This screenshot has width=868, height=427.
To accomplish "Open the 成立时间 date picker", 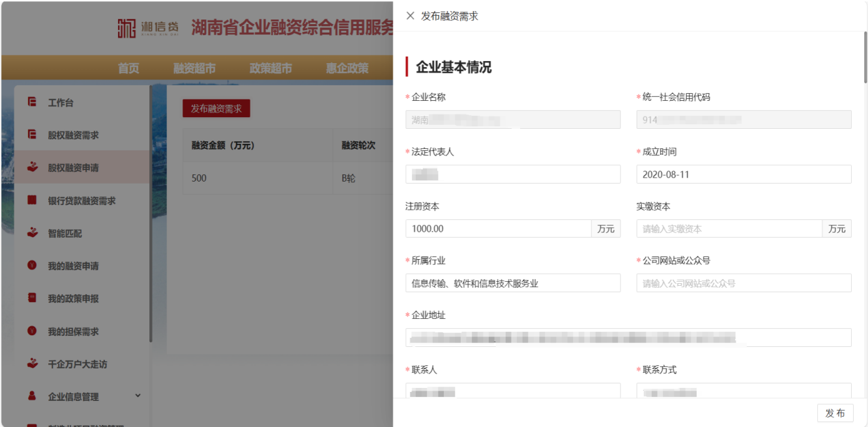I will 744,174.
